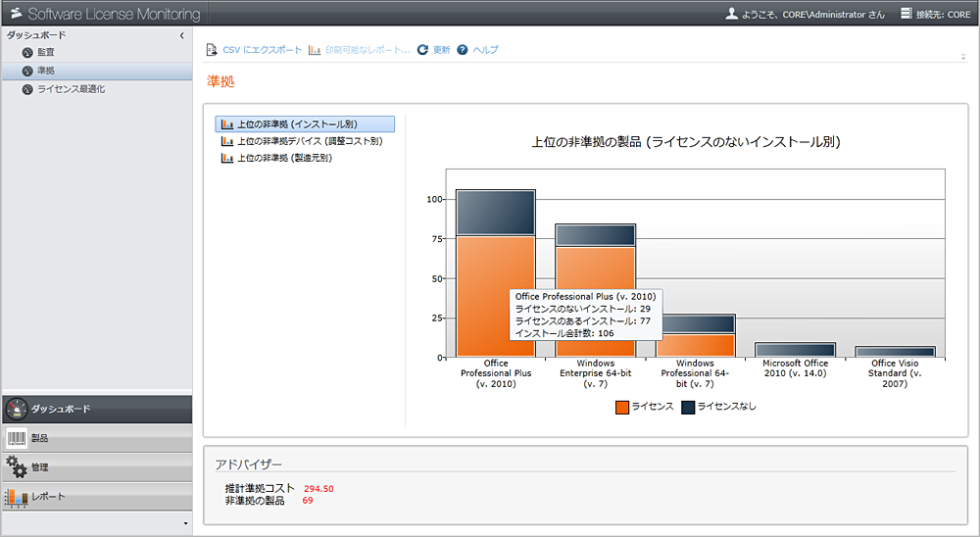Click the printable report chart icon
980x537 pixels.
point(315,49)
